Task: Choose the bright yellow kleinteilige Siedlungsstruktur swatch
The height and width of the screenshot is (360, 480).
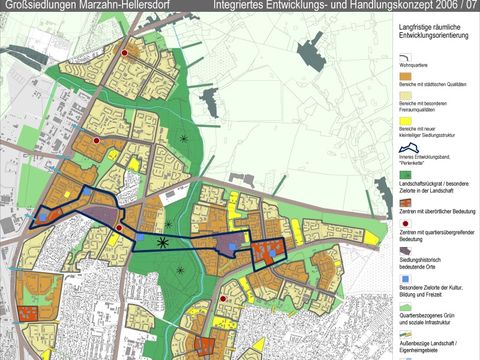Action: tap(405, 121)
